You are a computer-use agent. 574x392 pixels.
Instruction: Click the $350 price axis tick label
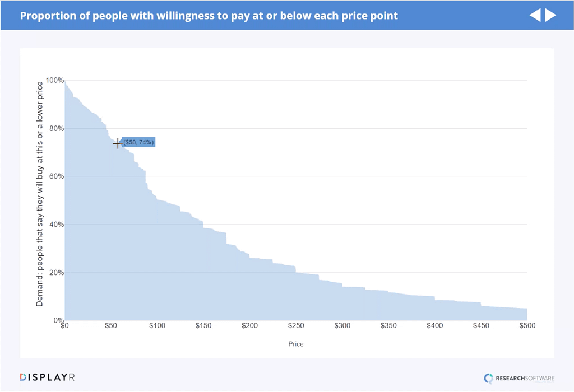click(x=388, y=326)
